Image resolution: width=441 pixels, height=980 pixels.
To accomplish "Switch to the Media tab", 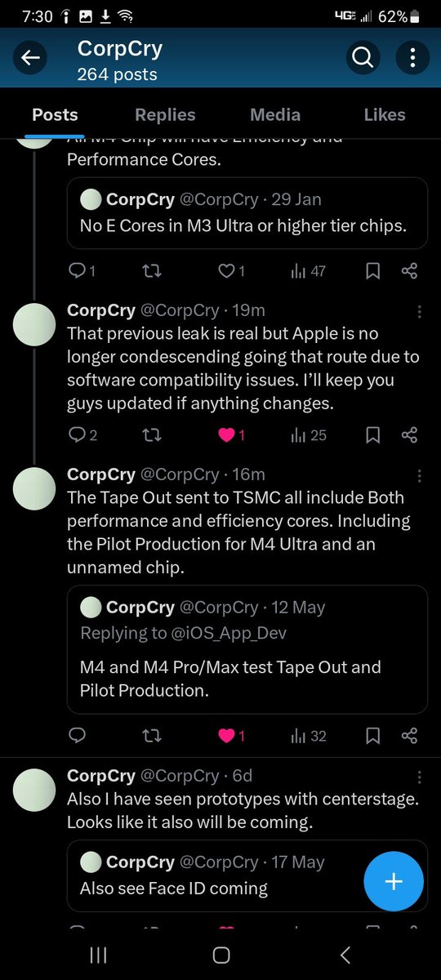I will [x=275, y=115].
